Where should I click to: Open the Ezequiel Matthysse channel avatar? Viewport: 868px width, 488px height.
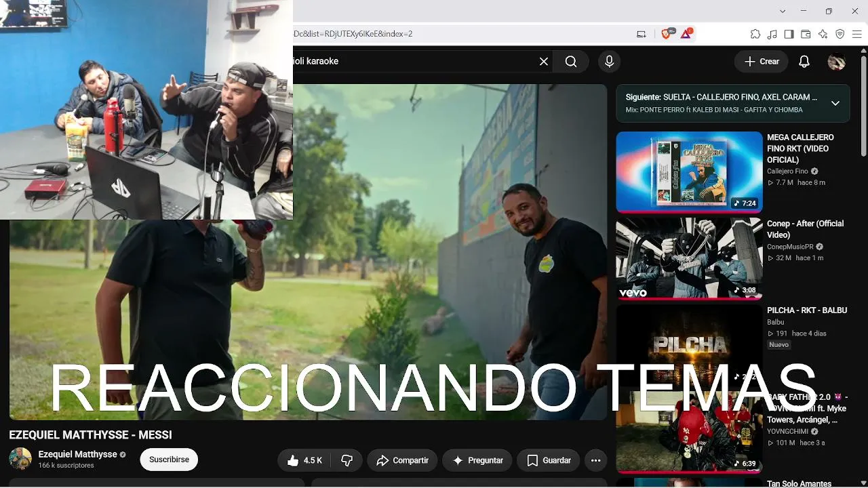pyautogui.click(x=20, y=459)
